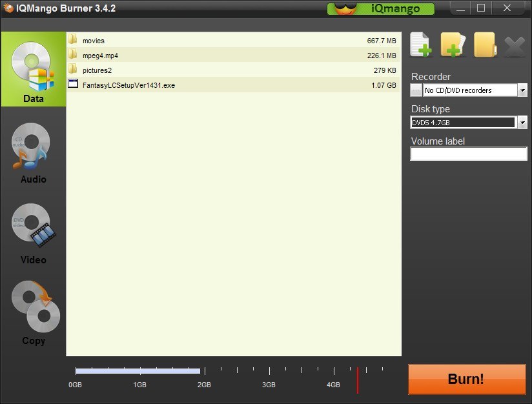Focus the Volume label input field

(x=469, y=154)
